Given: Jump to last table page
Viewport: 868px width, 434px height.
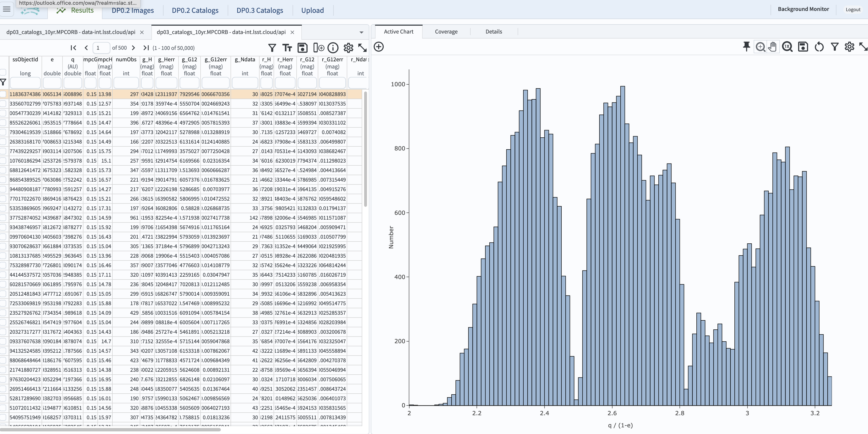Looking at the screenshot, I should (x=146, y=48).
